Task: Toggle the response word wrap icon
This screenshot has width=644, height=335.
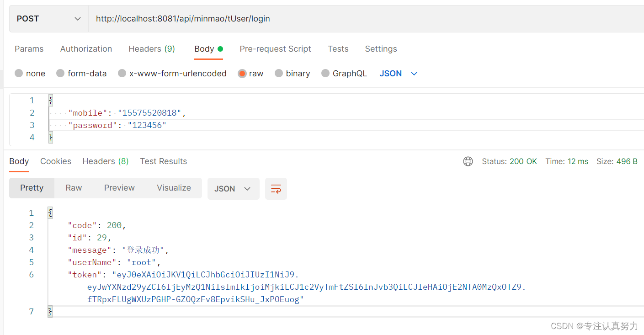Action: [x=276, y=189]
